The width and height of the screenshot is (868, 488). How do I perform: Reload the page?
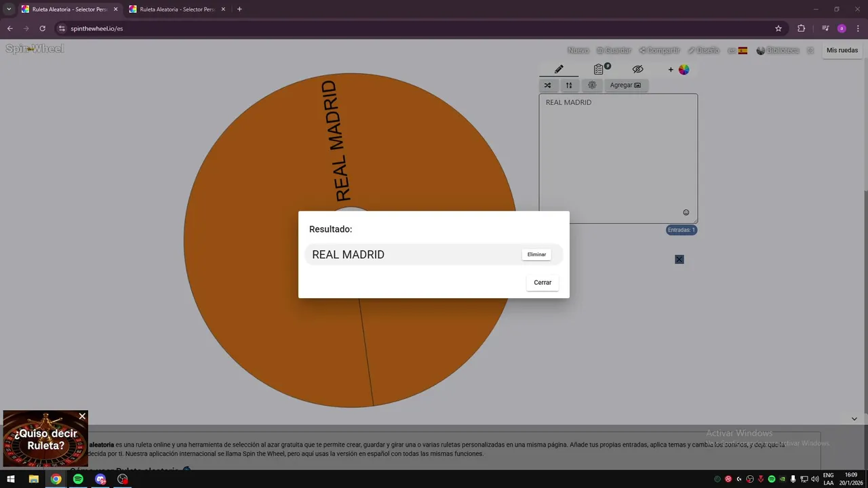42,28
